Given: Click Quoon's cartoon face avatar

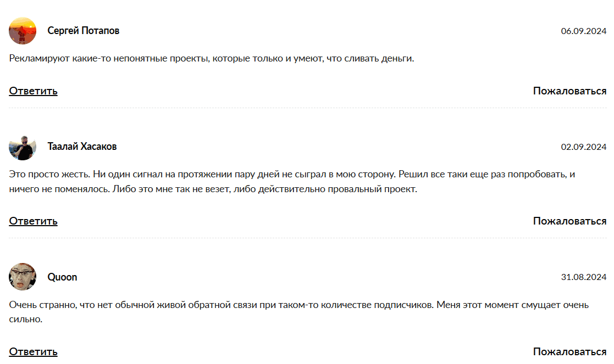Looking at the screenshot, I should (x=23, y=277).
